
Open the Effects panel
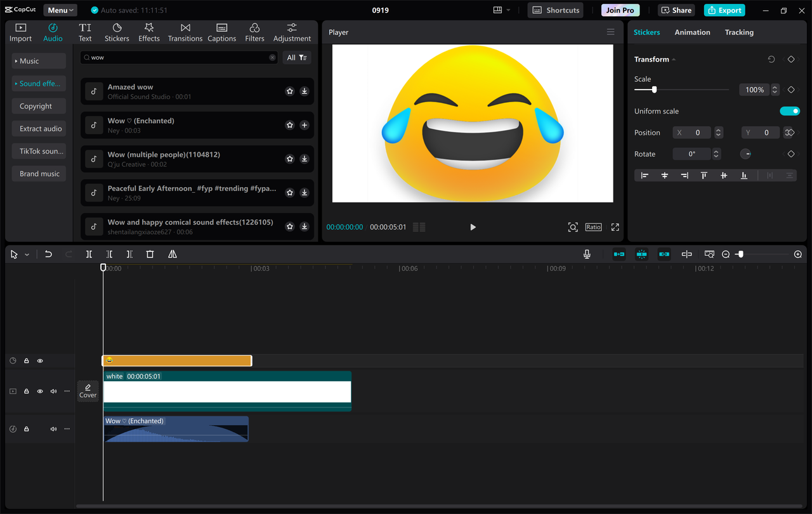(x=148, y=32)
